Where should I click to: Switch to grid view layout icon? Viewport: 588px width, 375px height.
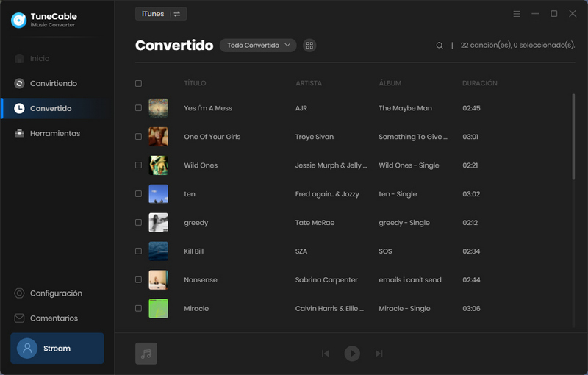309,46
